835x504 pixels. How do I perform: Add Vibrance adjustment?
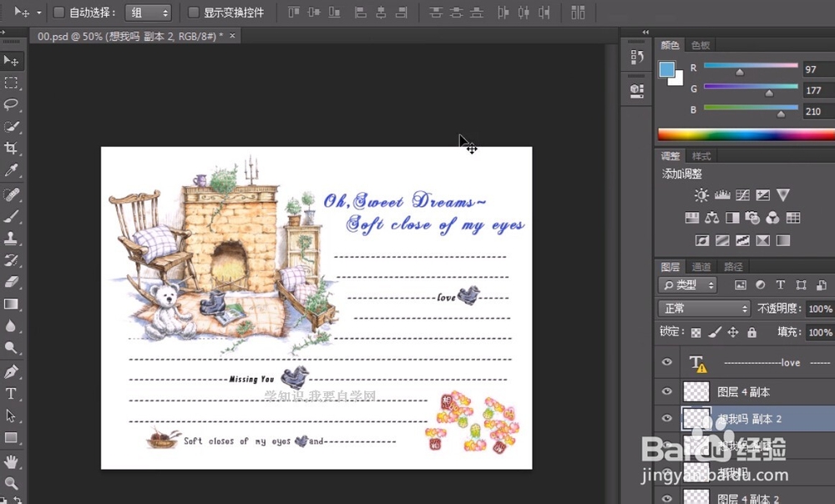783,195
